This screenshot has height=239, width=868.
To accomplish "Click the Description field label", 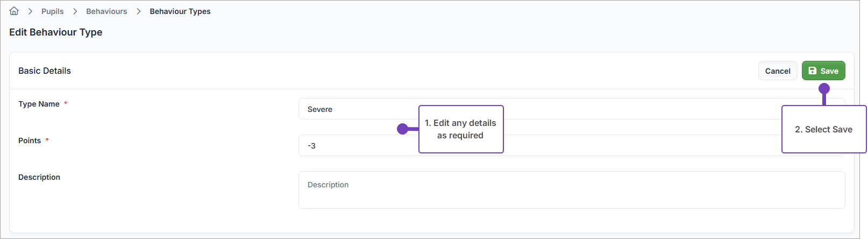I will (x=39, y=177).
